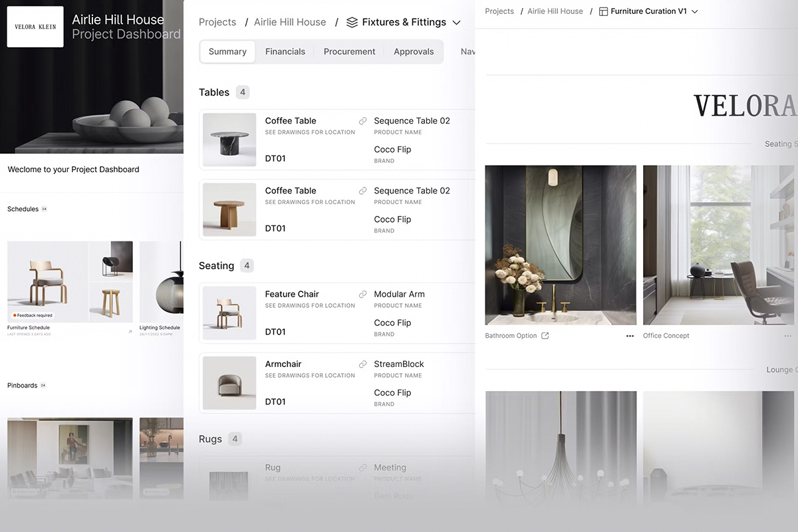Open the overflow dots menu beside Bathroom Option
The height and width of the screenshot is (532, 798).
tap(630, 336)
